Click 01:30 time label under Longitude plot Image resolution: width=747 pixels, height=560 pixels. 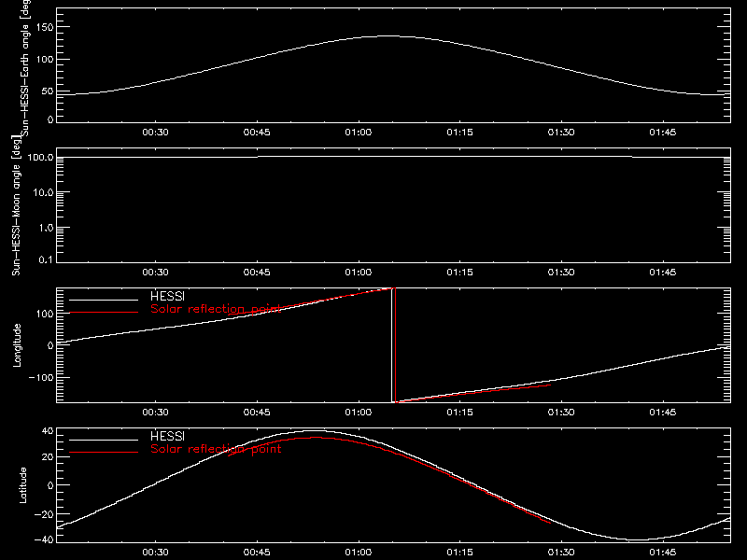point(561,413)
